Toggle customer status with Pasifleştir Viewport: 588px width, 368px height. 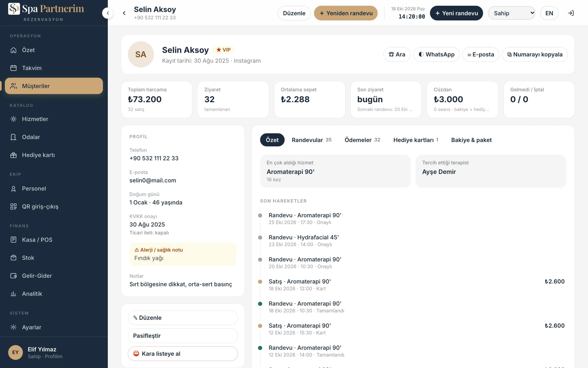(x=183, y=336)
